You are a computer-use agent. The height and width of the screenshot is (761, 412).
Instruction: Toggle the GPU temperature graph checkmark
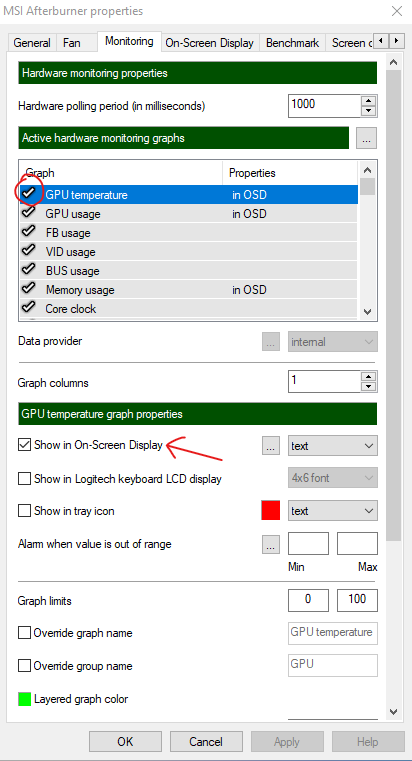click(x=30, y=193)
